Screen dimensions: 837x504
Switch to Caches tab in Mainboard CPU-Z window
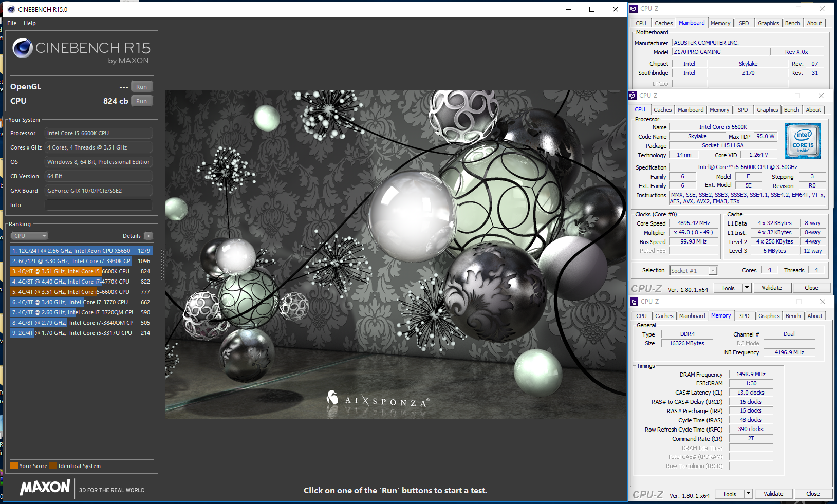663,23
